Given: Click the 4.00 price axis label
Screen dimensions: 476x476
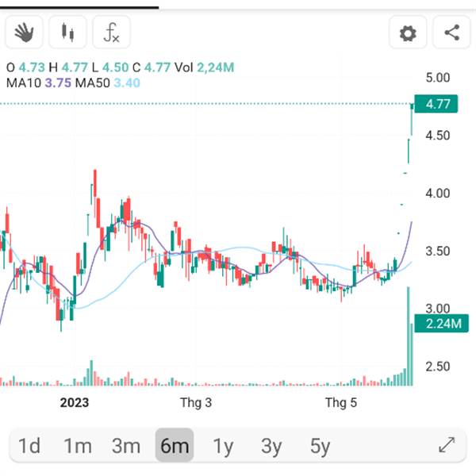Looking at the screenshot, I should tap(437, 193).
